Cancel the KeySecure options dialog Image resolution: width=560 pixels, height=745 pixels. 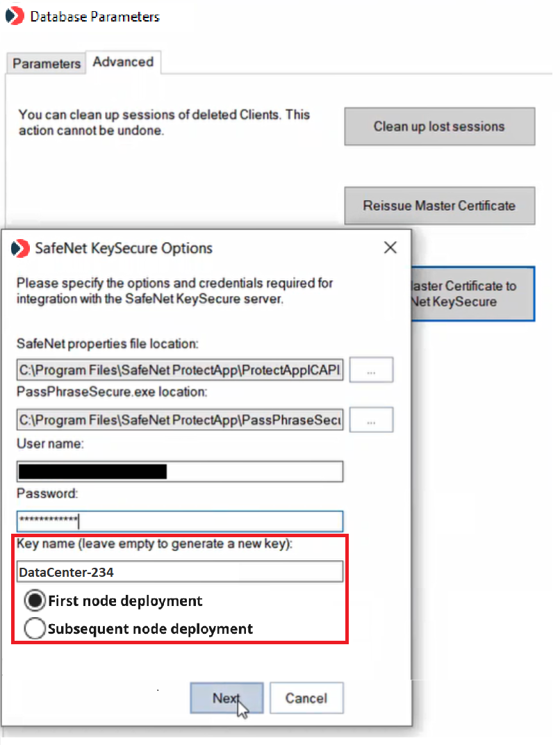coord(306,698)
